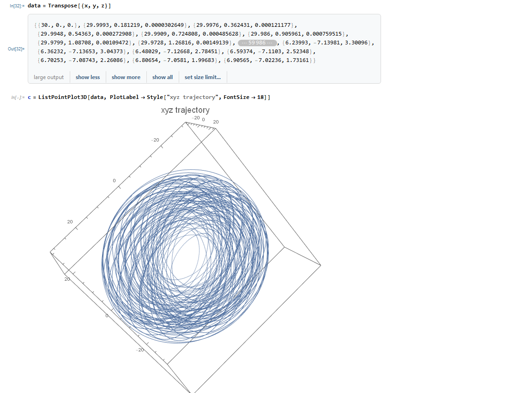Screen dimensions: 532x393
Task: Click the 'show more' output button
Action: 126,77
